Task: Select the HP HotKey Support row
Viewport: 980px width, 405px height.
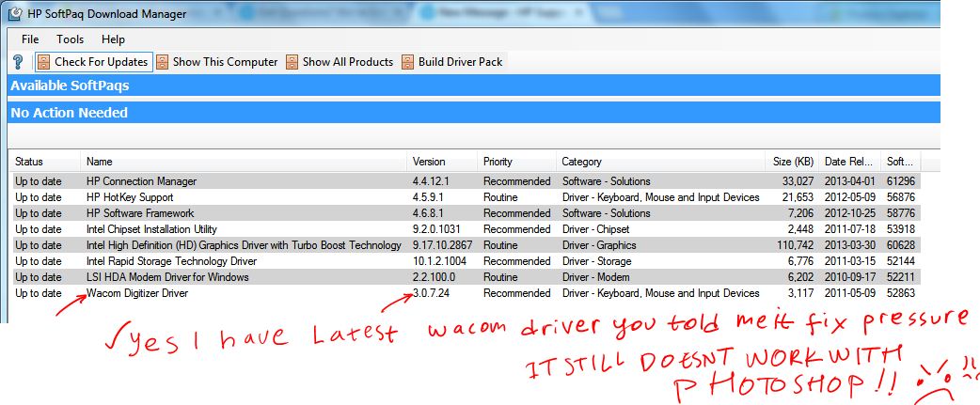Action: tap(465, 197)
